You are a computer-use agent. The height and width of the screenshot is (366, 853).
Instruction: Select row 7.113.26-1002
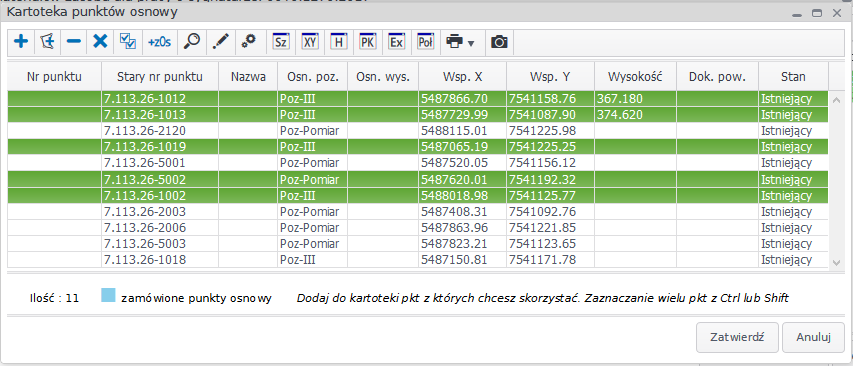pos(418,195)
